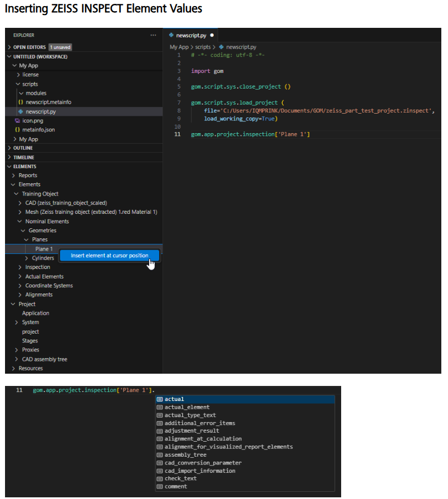Select the cad_import_information suggestion
The width and height of the screenshot is (448, 499).
(x=245, y=471)
